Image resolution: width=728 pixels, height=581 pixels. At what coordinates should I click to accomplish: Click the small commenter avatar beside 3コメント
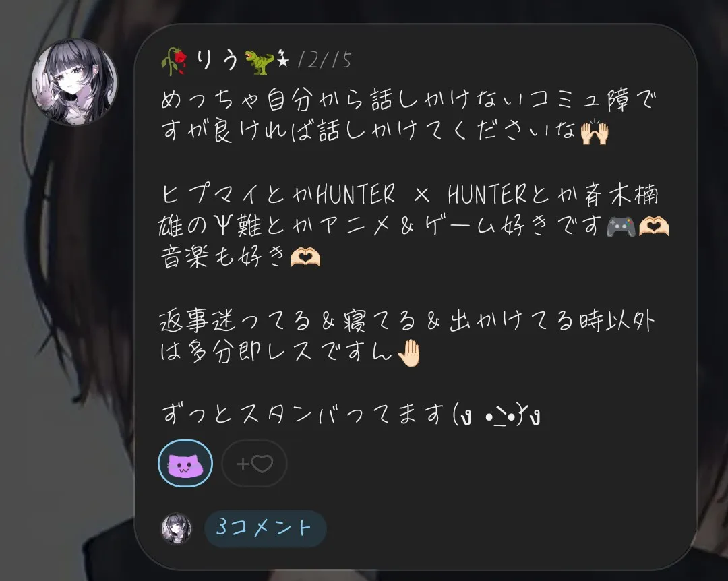click(177, 528)
